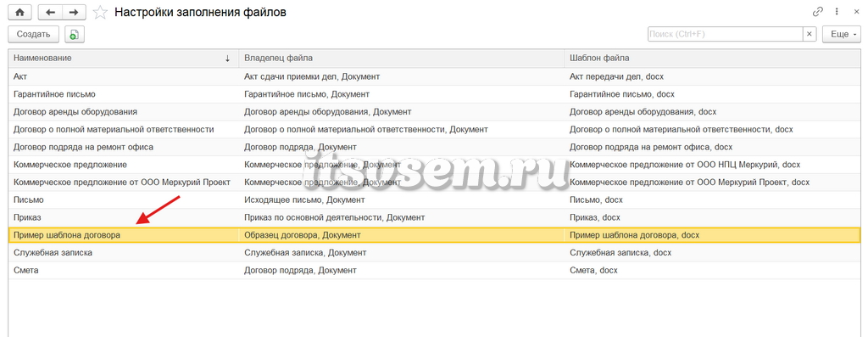Image resolution: width=868 pixels, height=337 pixels.
Task: Select Коммерческое предложение от ООО Меркурий Проект name
Action: click(122, 182)
